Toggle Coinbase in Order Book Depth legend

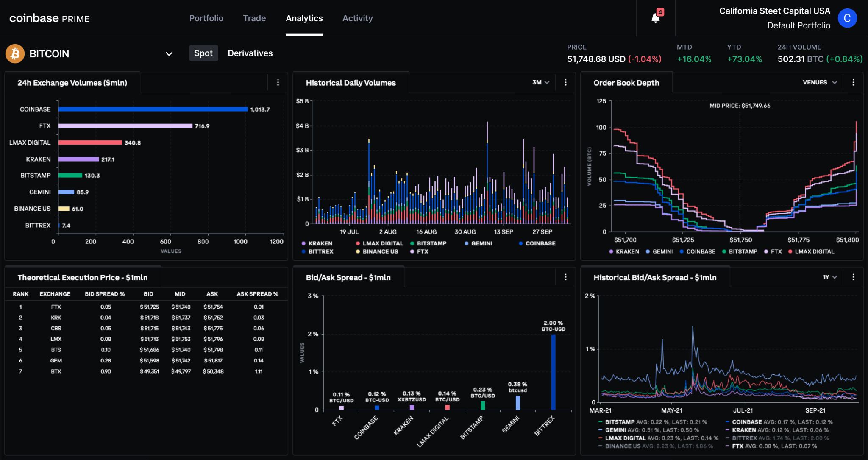[697, 251]
